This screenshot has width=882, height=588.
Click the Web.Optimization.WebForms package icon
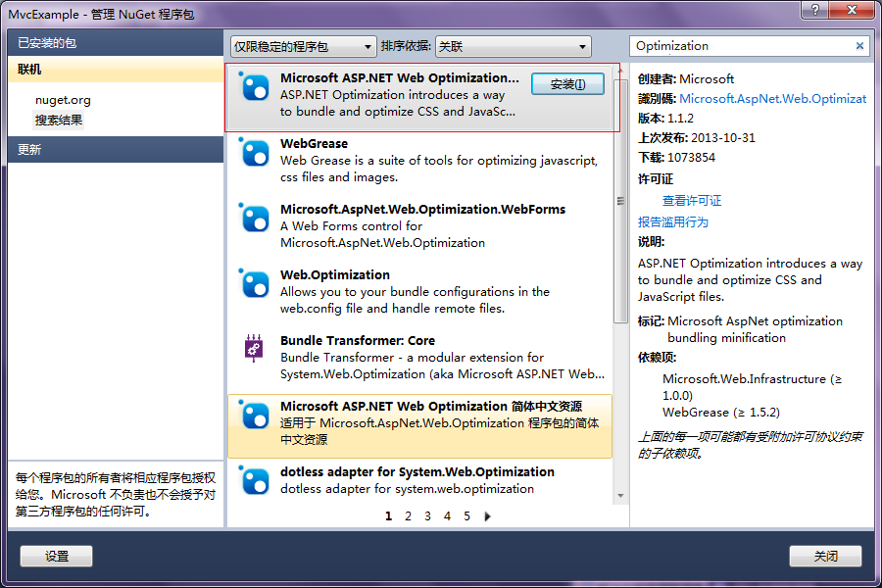click(254, 219)
